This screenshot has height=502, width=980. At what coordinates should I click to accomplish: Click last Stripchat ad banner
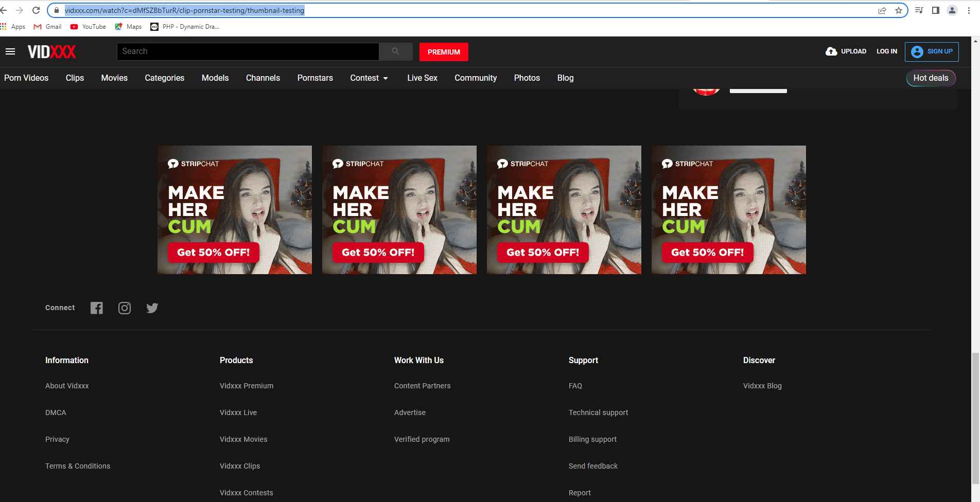click(x=729, y=210)
